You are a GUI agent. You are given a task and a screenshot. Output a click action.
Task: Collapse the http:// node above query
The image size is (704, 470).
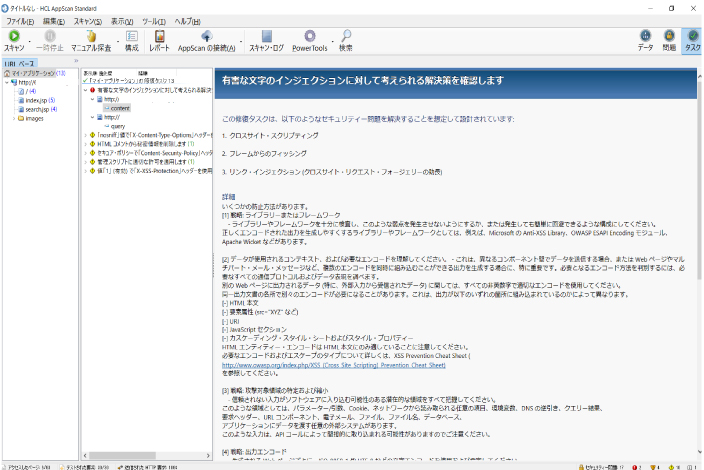tap(93, 117)
